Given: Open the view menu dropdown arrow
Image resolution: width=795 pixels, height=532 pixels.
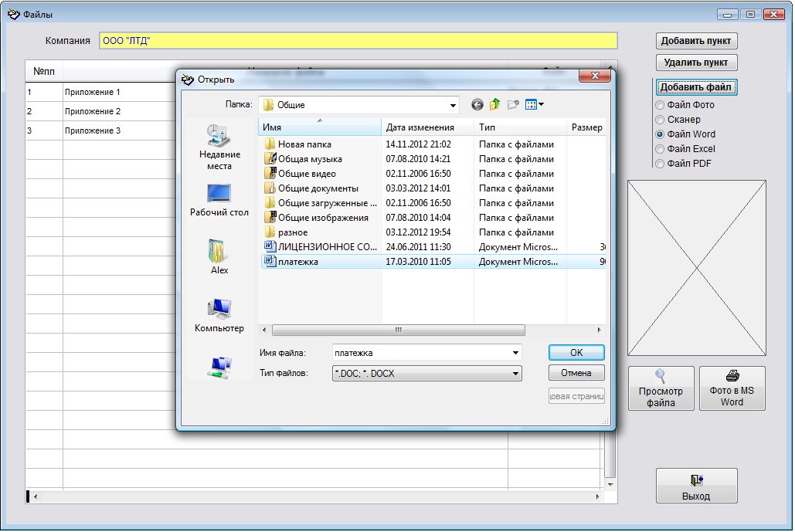Looking at the screenshot, I should coord(541,105).
